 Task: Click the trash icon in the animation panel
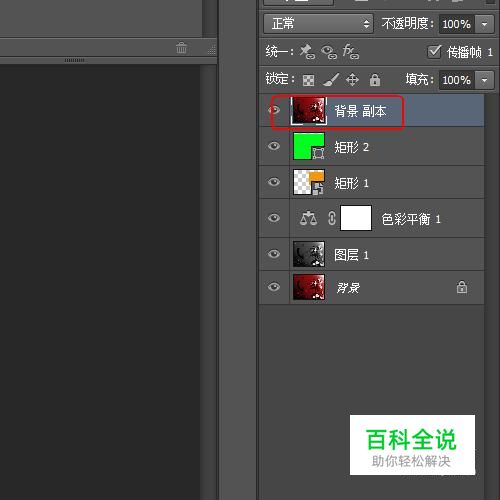point(181,48)
